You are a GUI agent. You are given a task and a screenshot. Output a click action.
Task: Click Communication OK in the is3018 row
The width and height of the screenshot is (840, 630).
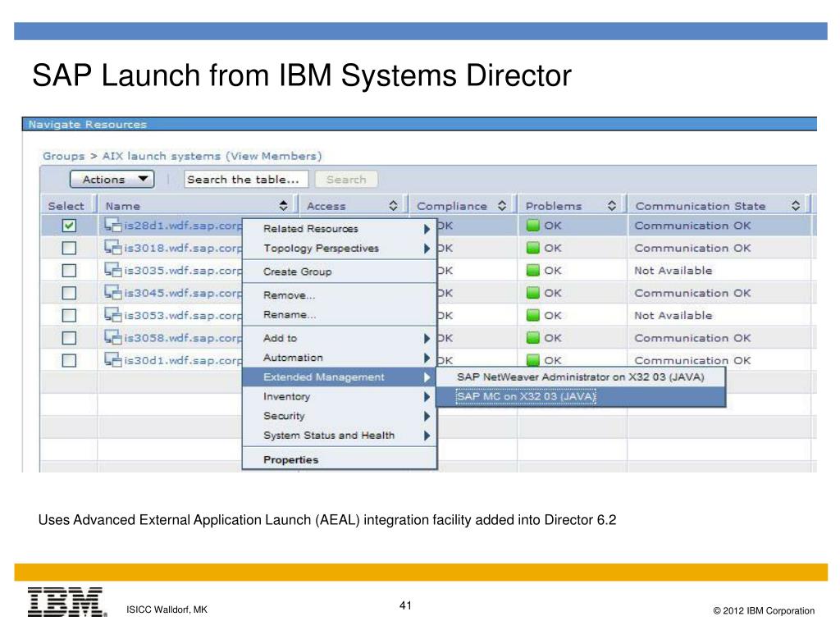692,248
